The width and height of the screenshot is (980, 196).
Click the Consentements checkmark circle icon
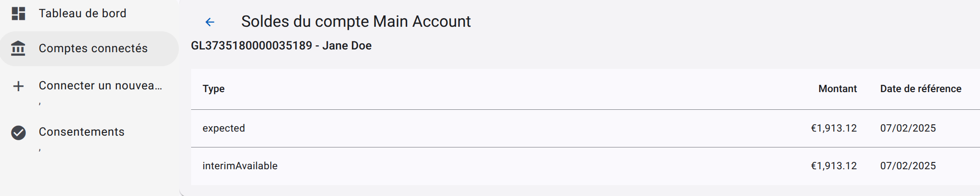[18, 132]
